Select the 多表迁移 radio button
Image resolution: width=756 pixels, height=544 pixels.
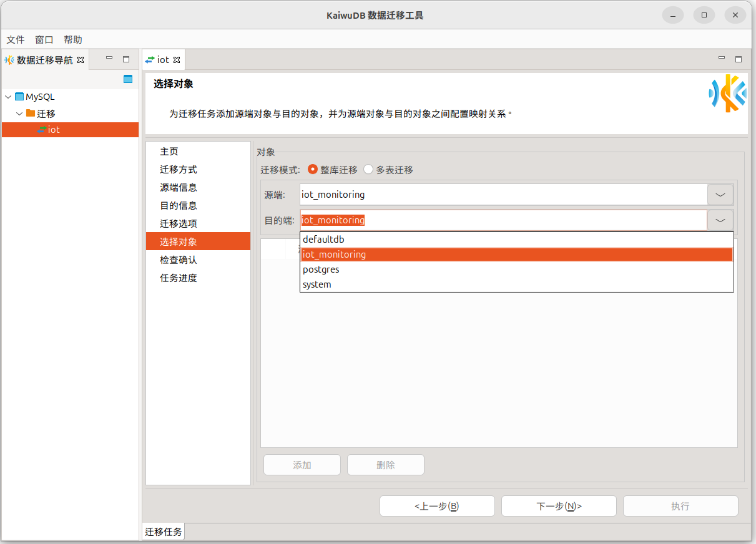pos(368,170)
